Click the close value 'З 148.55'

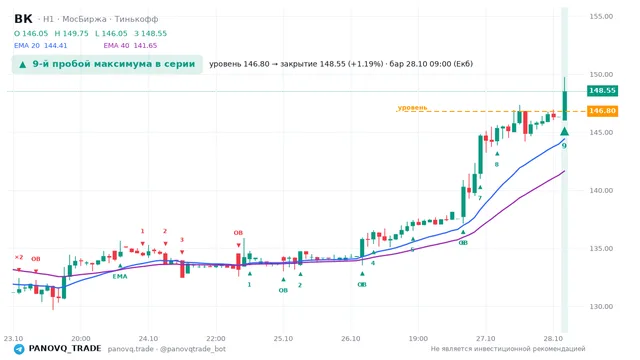click(150, 33)
